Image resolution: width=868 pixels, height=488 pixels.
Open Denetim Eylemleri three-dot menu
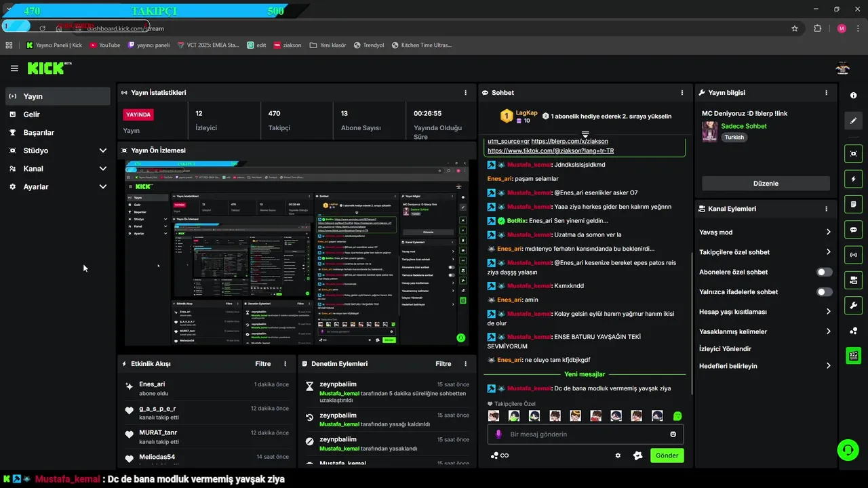[x=465, y=364]
